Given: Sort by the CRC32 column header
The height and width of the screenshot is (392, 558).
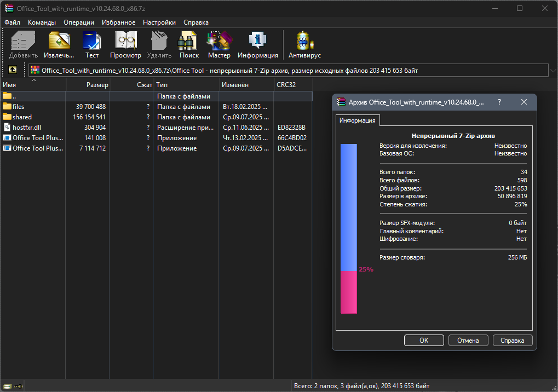Looking at the screenshot, I should click(293, 85).
